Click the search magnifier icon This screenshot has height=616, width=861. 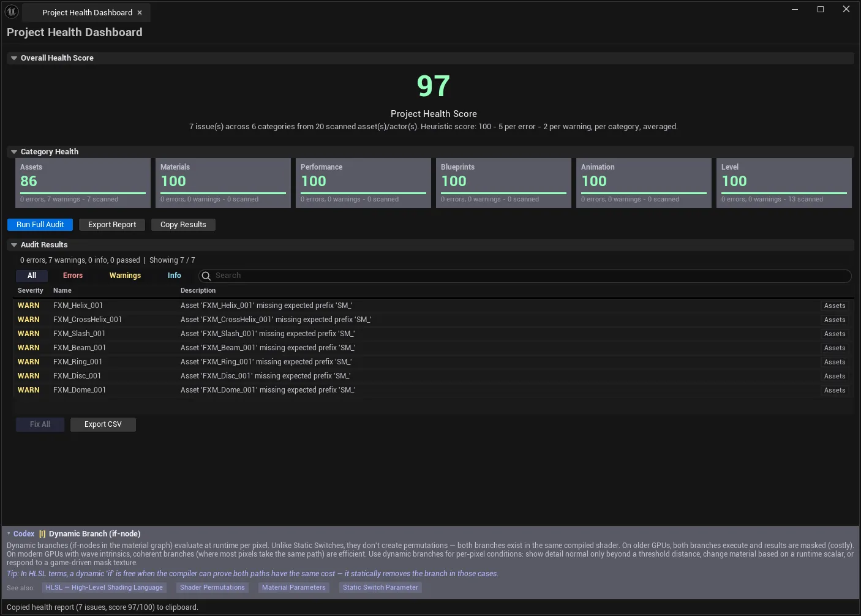coord(206,276)
